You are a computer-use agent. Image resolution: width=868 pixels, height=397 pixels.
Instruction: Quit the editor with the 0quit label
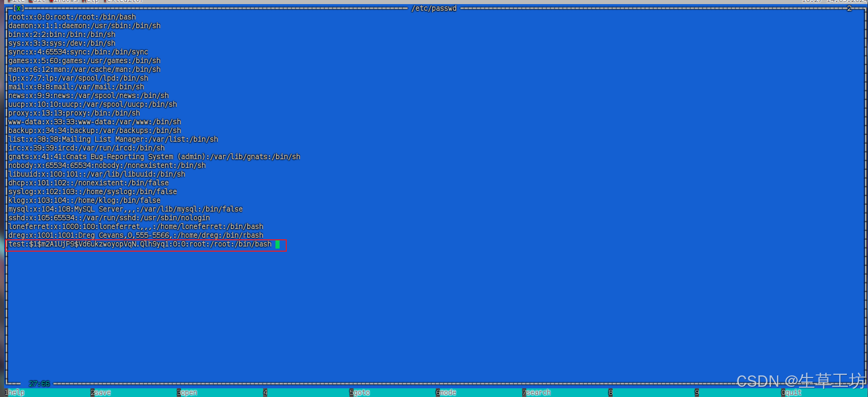[791, 392]
